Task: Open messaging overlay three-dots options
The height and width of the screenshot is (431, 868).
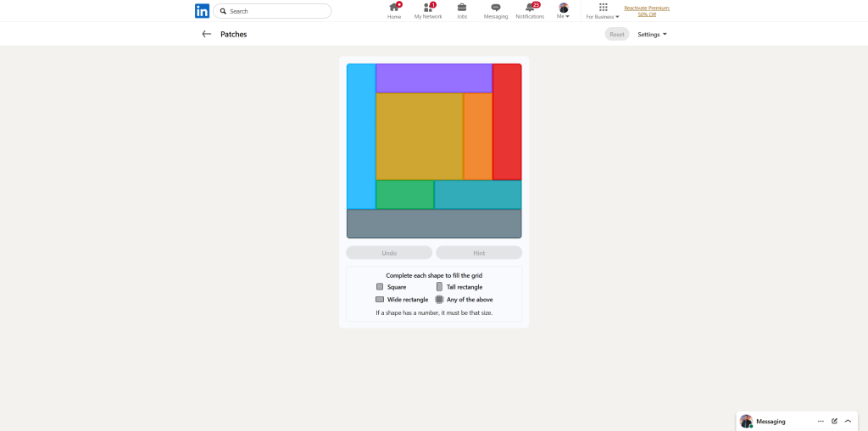Action: tap(821, 421)
